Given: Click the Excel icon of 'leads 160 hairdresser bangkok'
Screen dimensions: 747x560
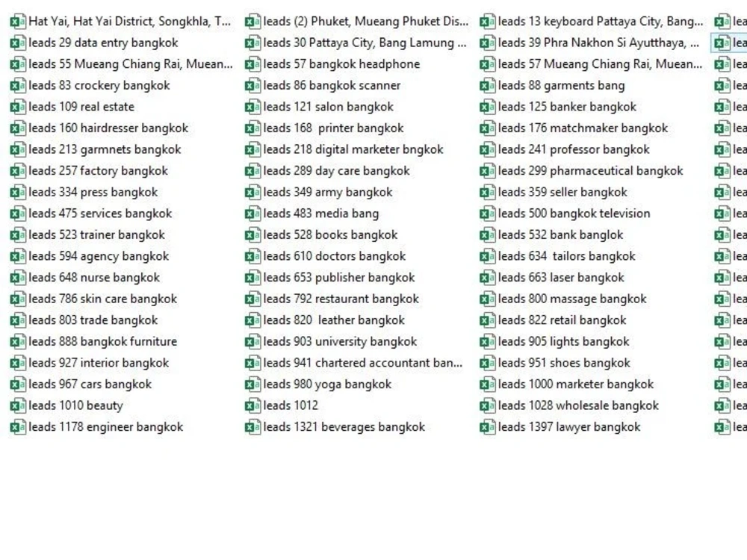Looking at the screenshot, I should point(18,128).
